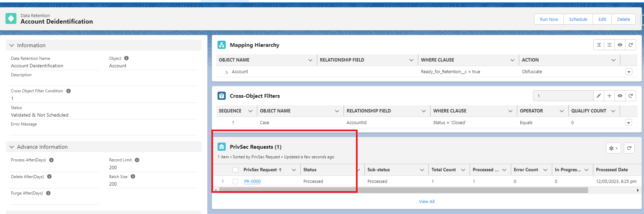Show info for Purge After(Days)
Viewport: 644px width, 214px height.
[48, 193]
